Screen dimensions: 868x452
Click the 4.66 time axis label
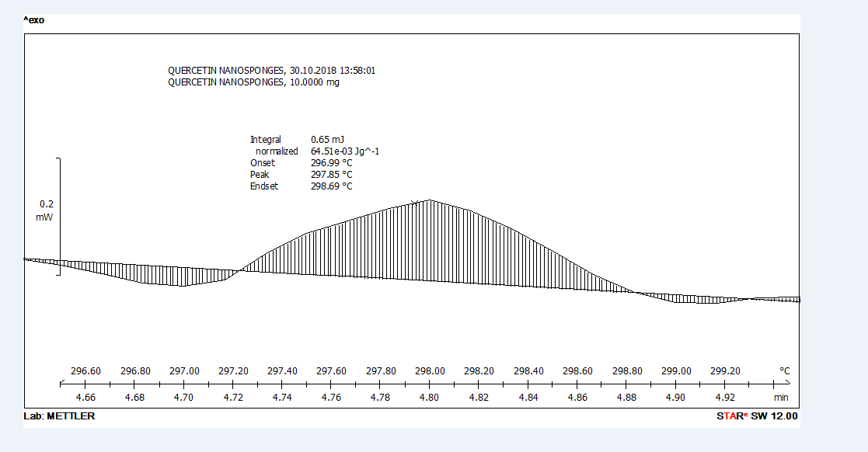85,398
